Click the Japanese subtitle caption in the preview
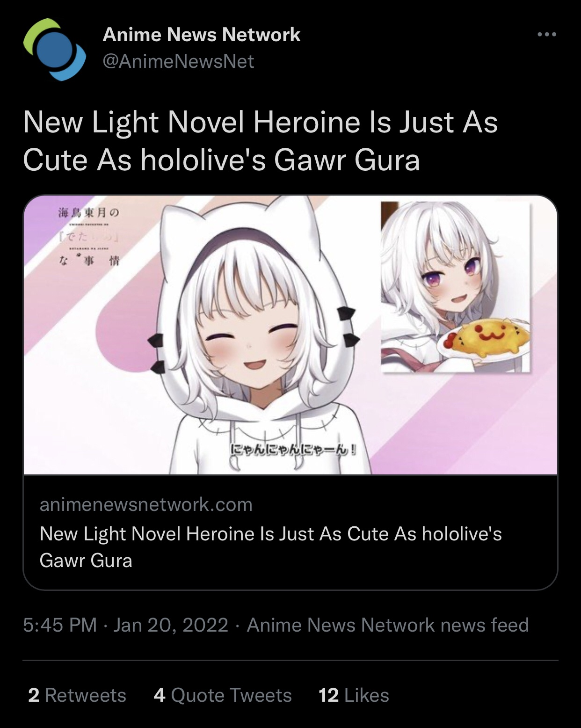 [x=294, y=450]
